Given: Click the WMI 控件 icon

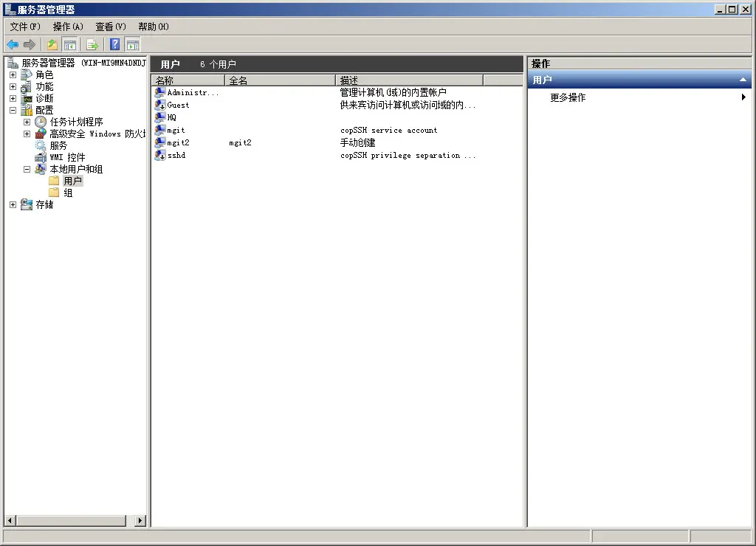Looking at the screenshot, I should 41,157.
